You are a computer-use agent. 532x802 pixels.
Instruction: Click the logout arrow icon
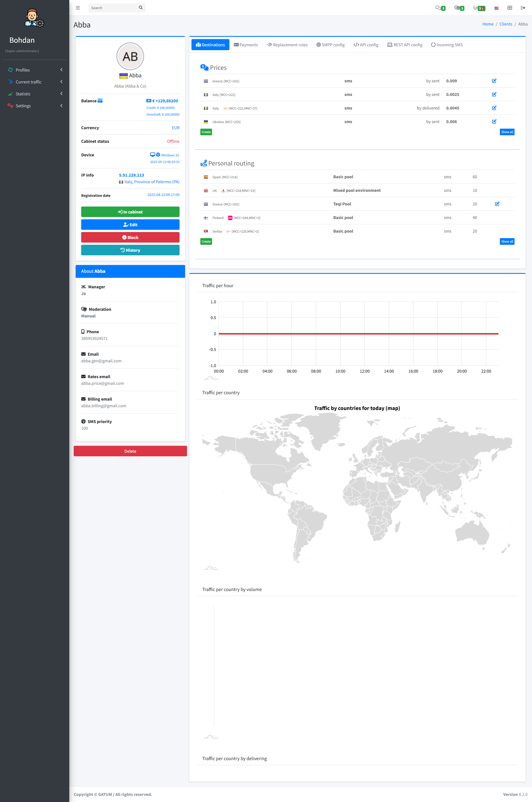(523, 8)
